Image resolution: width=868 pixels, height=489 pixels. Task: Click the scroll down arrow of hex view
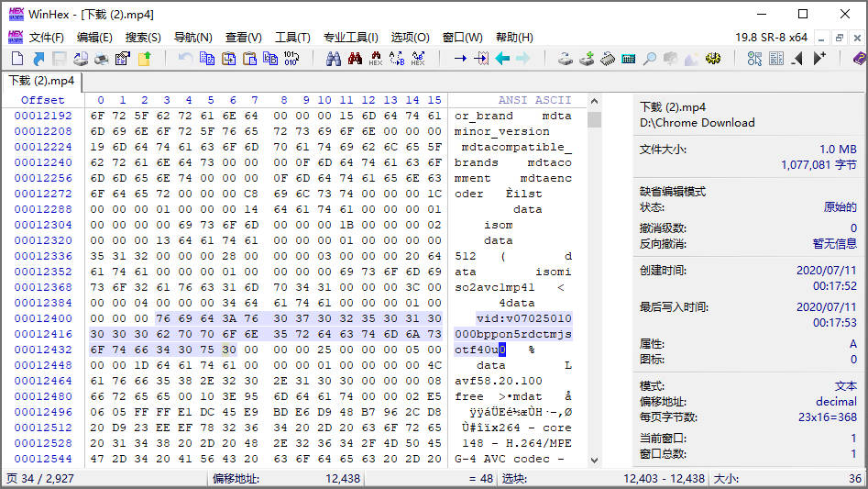[x=594, y=461]
